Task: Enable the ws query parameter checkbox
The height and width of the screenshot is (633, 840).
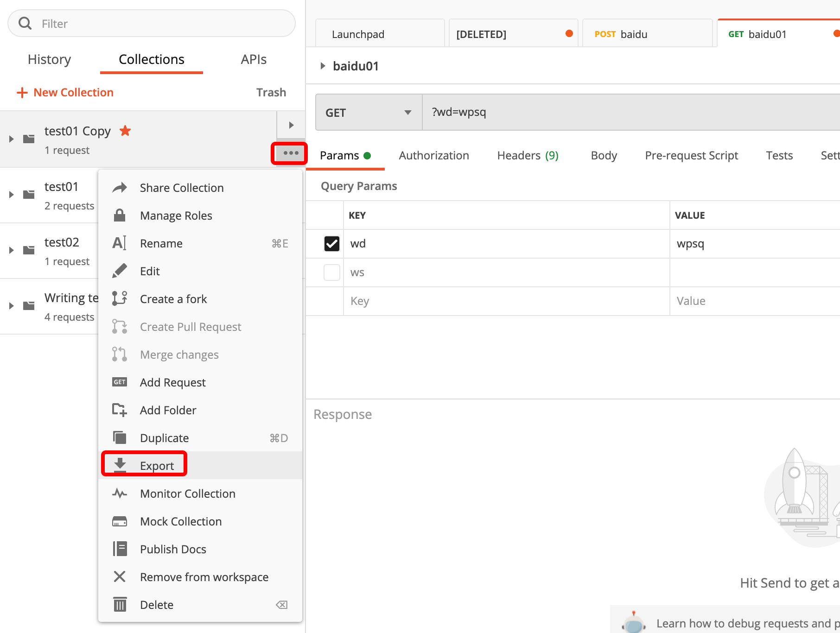Action: pos(332,272)
